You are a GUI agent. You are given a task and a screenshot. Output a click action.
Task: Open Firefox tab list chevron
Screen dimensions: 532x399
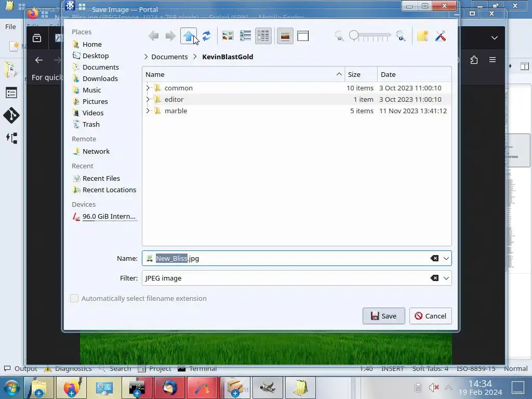495,37
